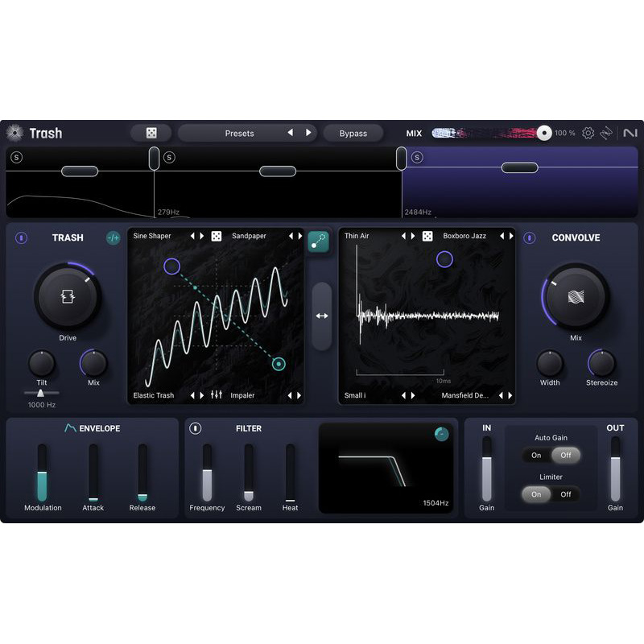The width and height of the screenshot is (644, 644).
Task: Click the Trash polarity -/+ button
Action: [113, 237]
